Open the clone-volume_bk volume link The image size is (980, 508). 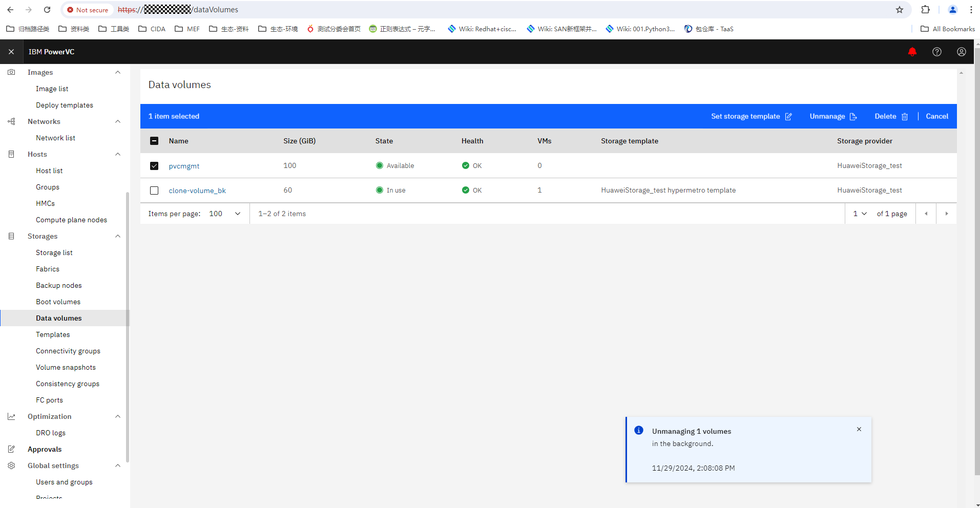(x=197, y=190)
